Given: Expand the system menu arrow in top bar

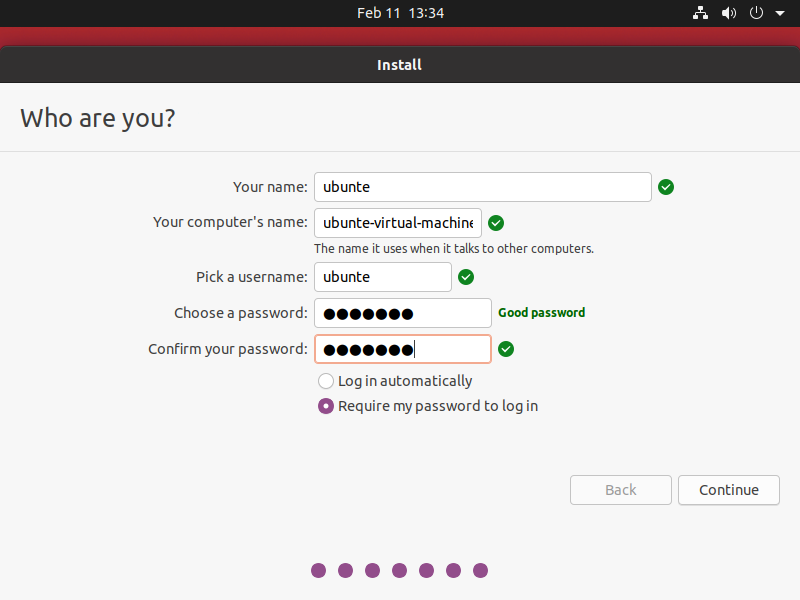Looking at the screenshot, I should pos(780,13).
